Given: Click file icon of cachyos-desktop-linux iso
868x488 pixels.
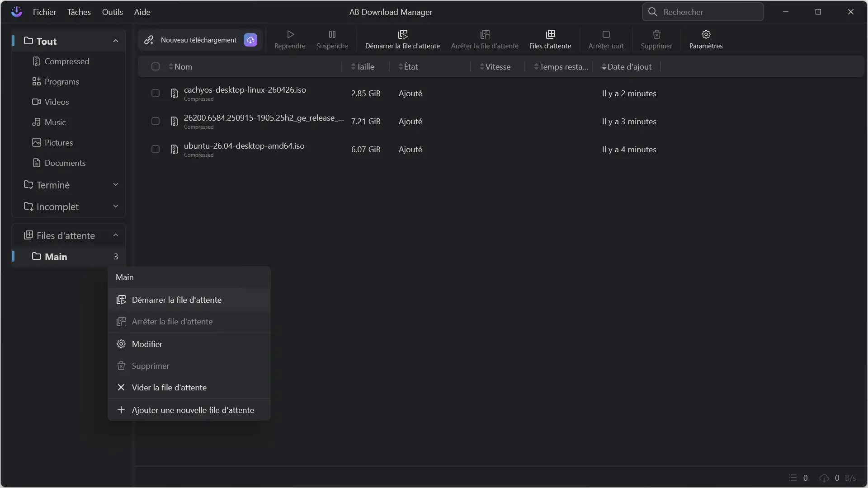Looking at the screenshot, I should (174, 94).
